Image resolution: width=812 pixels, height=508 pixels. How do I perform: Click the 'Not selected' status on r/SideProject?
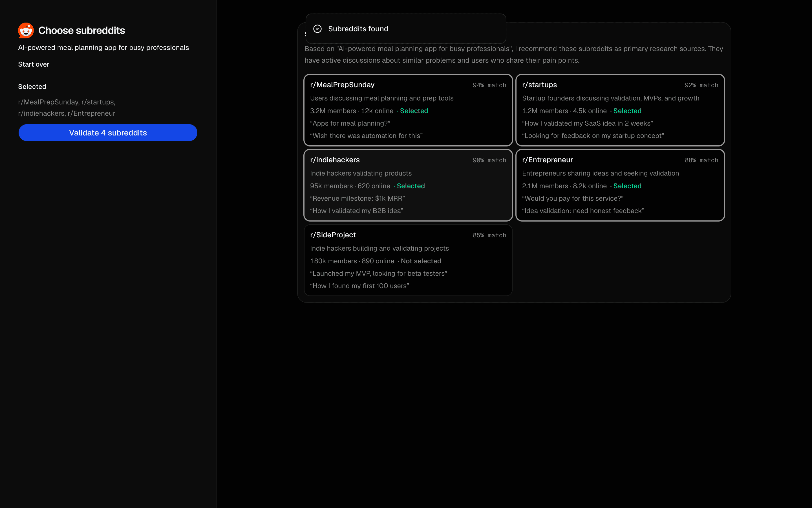click(x=421, y=261)
